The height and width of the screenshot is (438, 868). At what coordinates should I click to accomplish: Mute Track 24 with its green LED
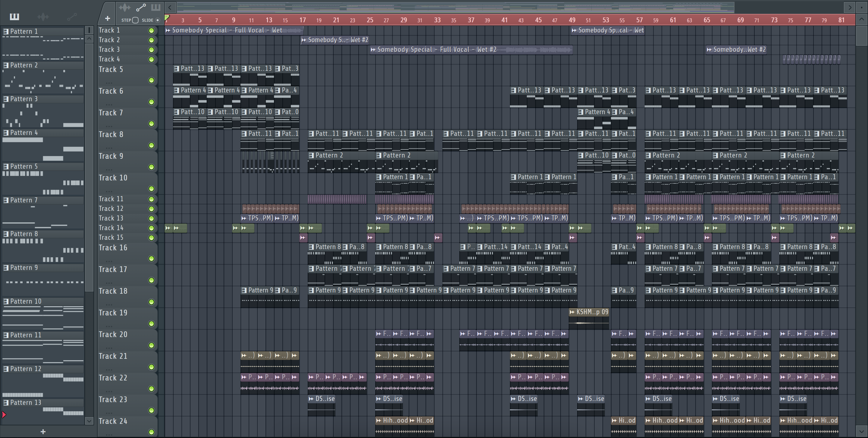(x=152, y=432)
